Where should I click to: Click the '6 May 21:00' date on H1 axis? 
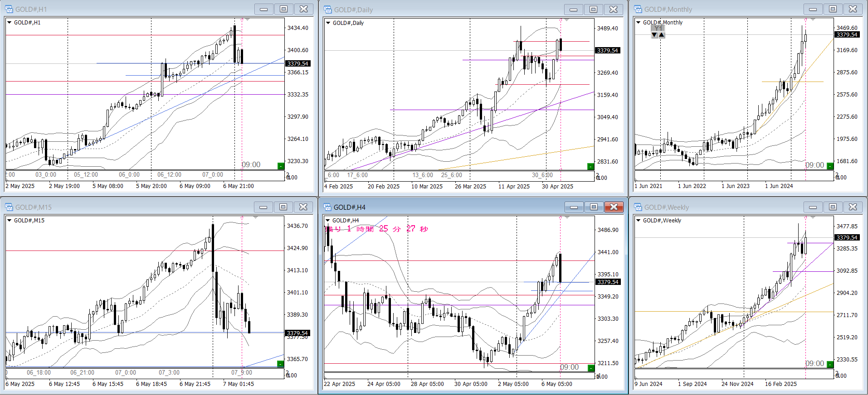[239, 186]
